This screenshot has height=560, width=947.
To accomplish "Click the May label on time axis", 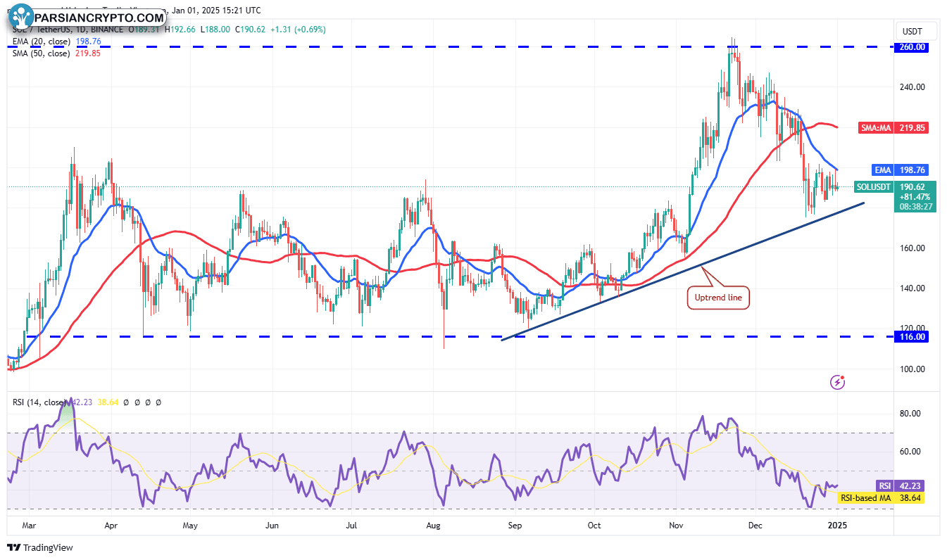I will coord(190,526).
